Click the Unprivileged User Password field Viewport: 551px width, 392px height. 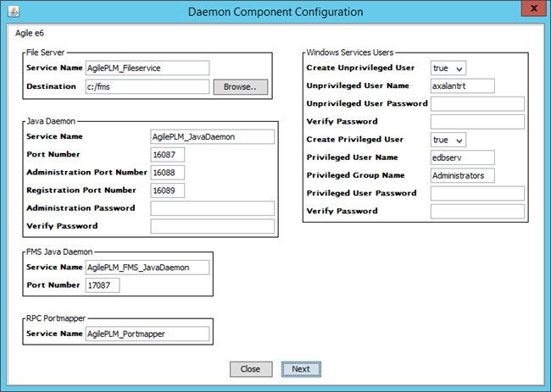(x=477, y=104)
